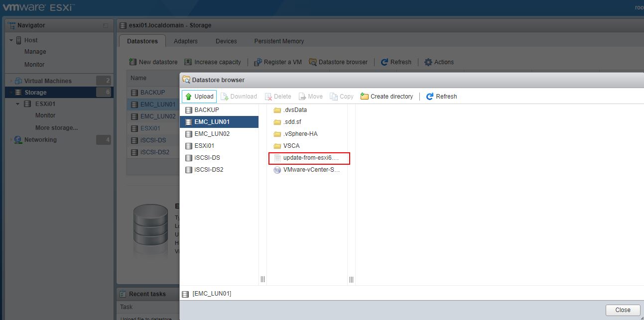Select the VMware-vCenter-S... ISO file

[307, 170]
